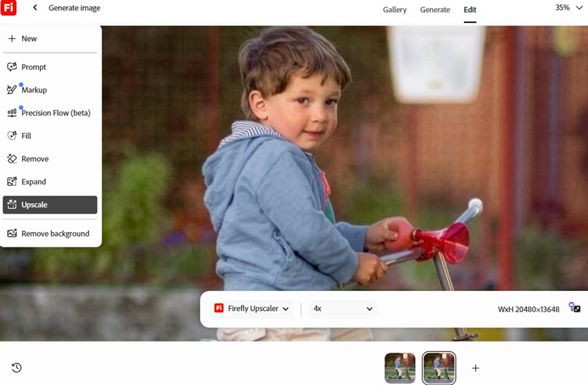Screen dimensions: 588x385
Task: Switch to the Edit tab
Action: click(470, 10)
